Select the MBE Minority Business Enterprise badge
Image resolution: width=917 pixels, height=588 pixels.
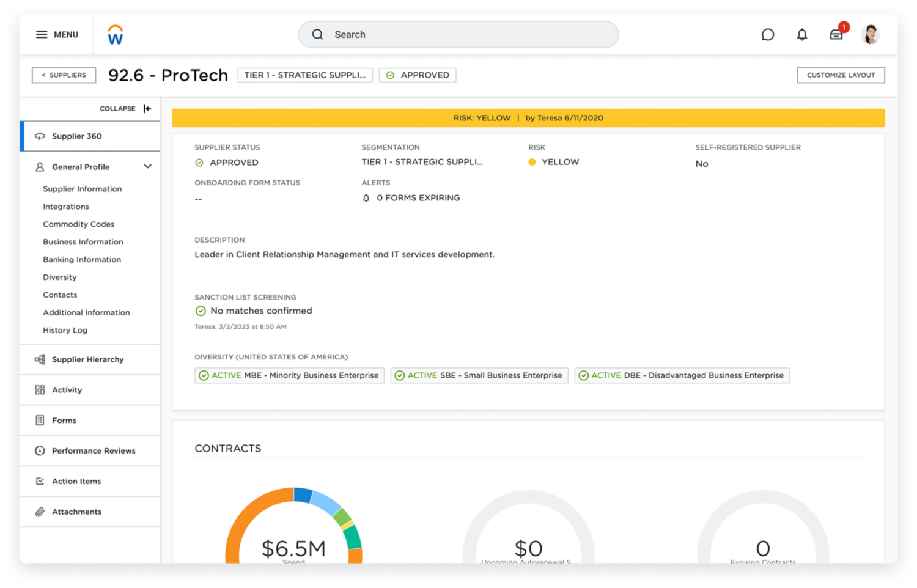click(289, 375)
